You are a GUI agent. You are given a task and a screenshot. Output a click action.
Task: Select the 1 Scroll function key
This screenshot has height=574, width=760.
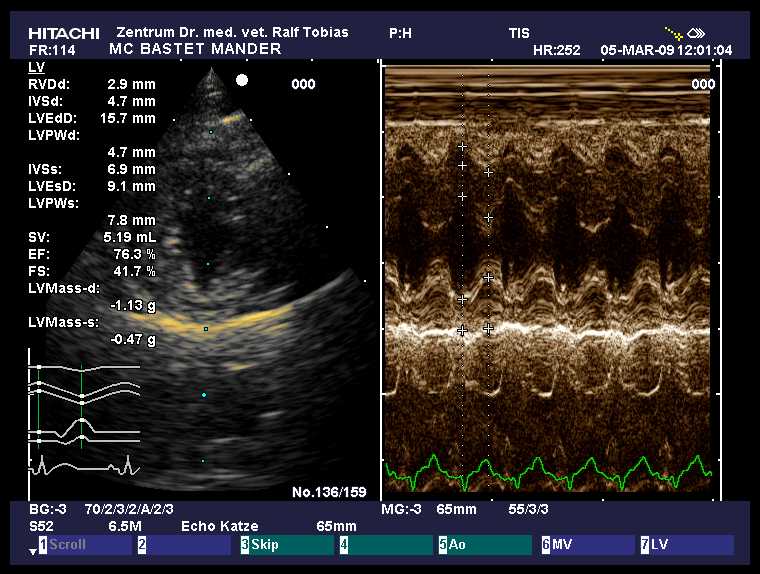pyautogui.click(x=84, y=545)
